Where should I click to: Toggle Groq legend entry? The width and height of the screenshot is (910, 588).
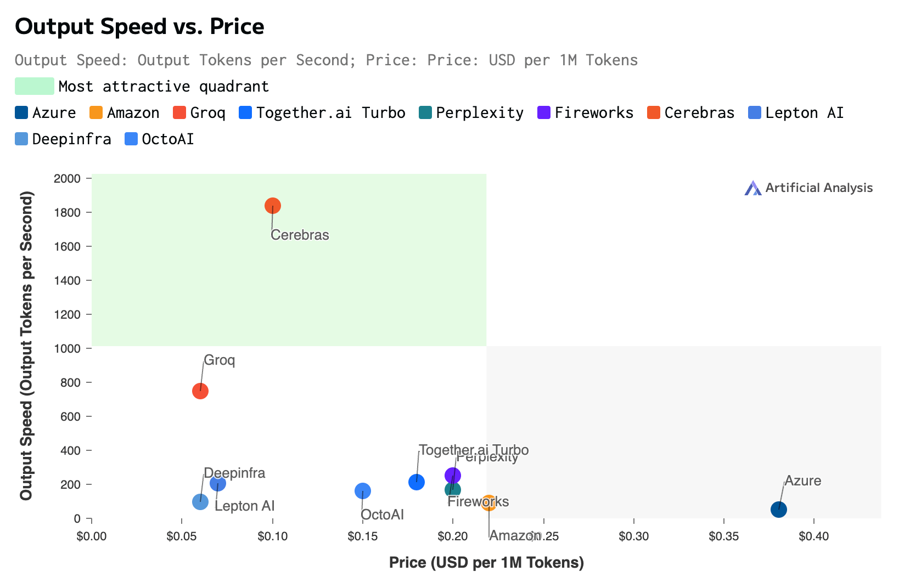199,113
